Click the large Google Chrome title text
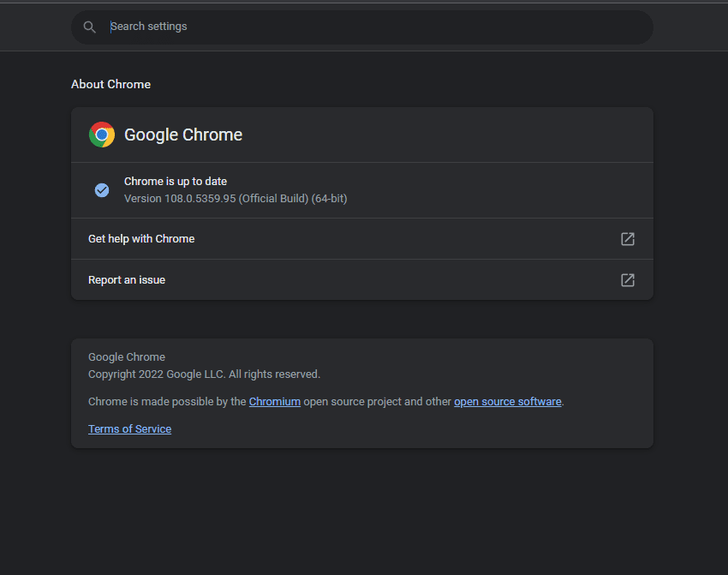The width and height of the screenshot is (728, 575). click(183, 135)
